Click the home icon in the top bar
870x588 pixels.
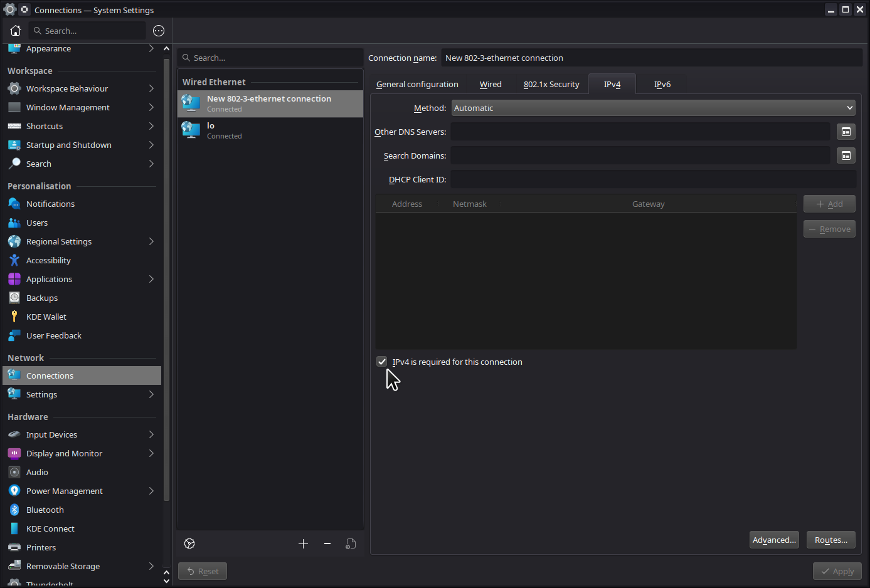(16, 31)
